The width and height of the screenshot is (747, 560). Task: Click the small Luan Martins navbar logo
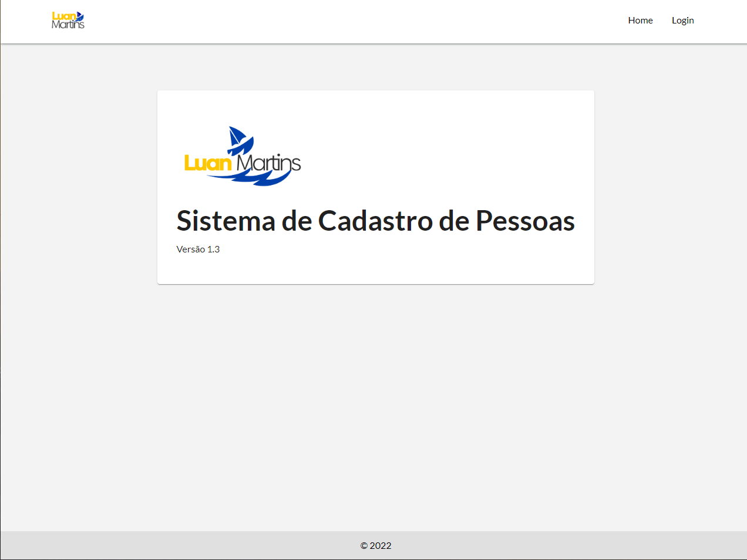tap(68, 21)
